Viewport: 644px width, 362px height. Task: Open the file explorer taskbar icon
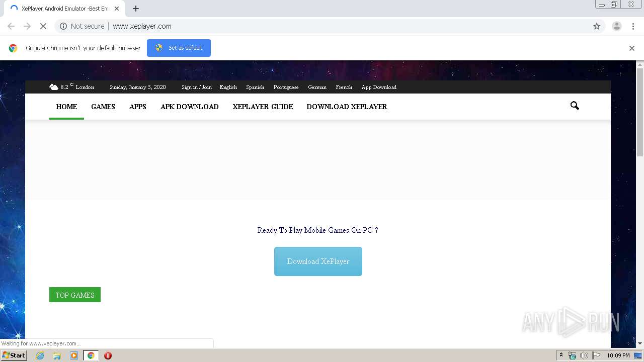(57, 355)
